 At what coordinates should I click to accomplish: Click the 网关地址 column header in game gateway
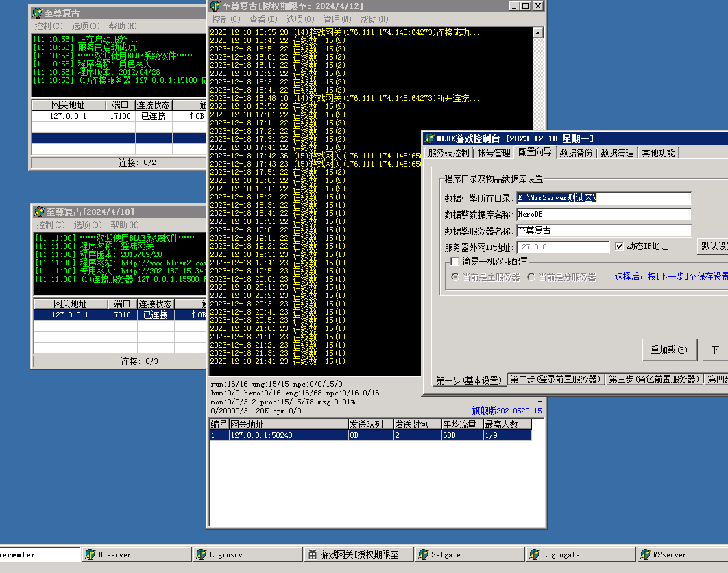point(289,424)
